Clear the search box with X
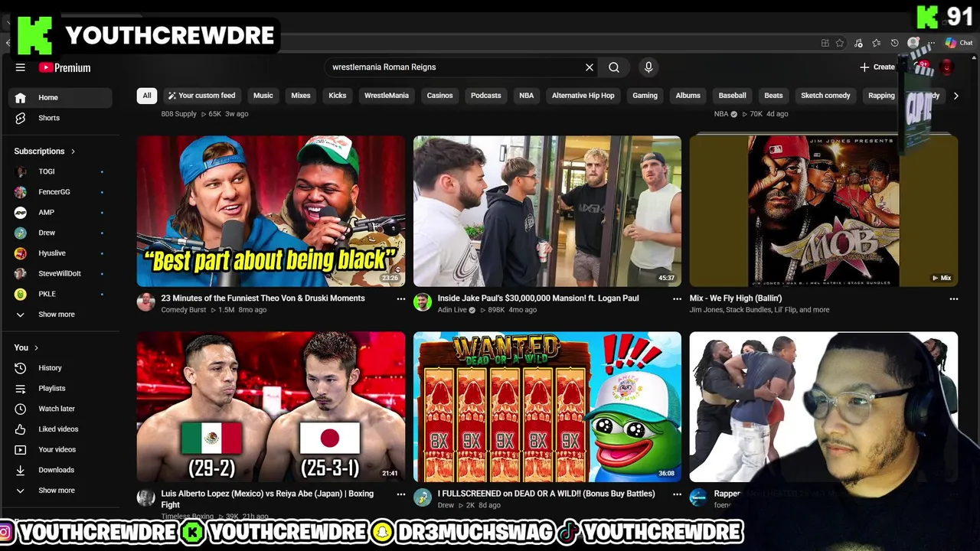Viewport: 980px width, 551px height. click(x=590, y=67)
